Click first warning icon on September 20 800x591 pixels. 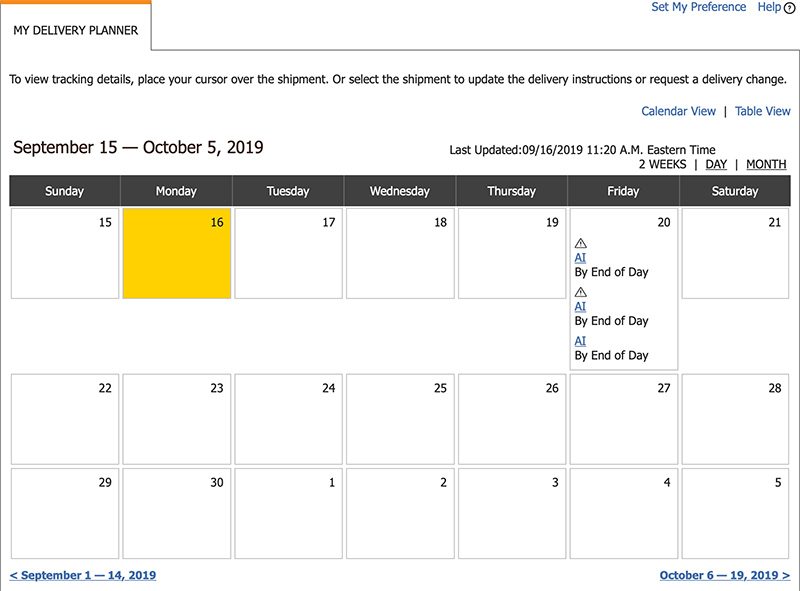(x=581, y=243)
